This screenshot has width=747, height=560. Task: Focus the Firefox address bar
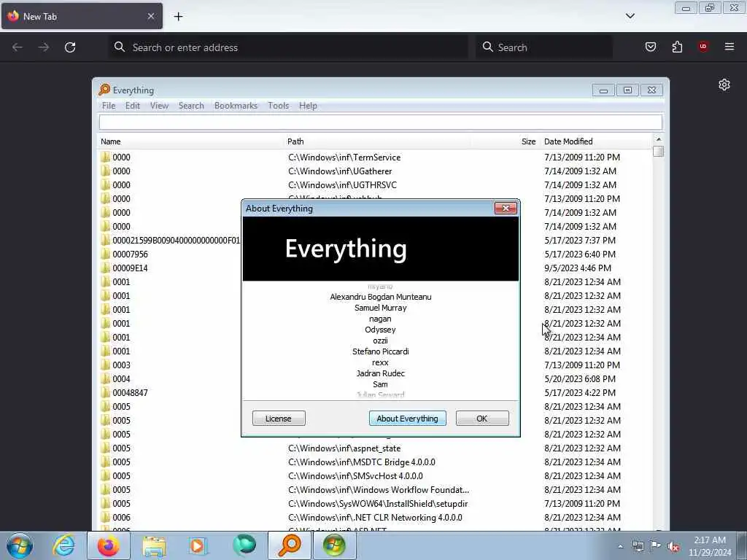[x=288, y=47]
